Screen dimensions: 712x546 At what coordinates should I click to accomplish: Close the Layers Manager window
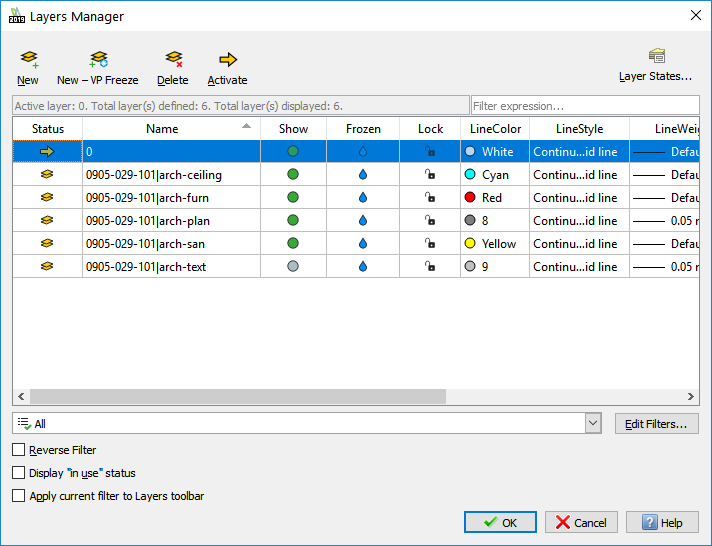pos(695,15)
